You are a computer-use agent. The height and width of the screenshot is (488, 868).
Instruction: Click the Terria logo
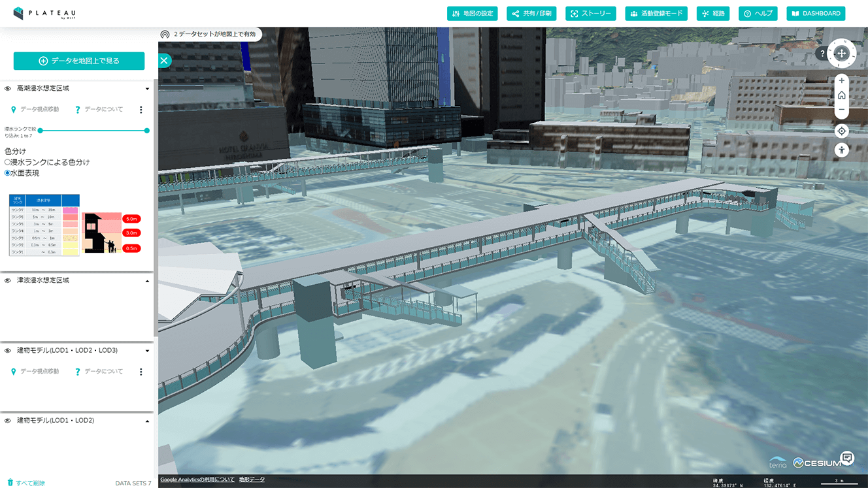[x=778, y=463]
